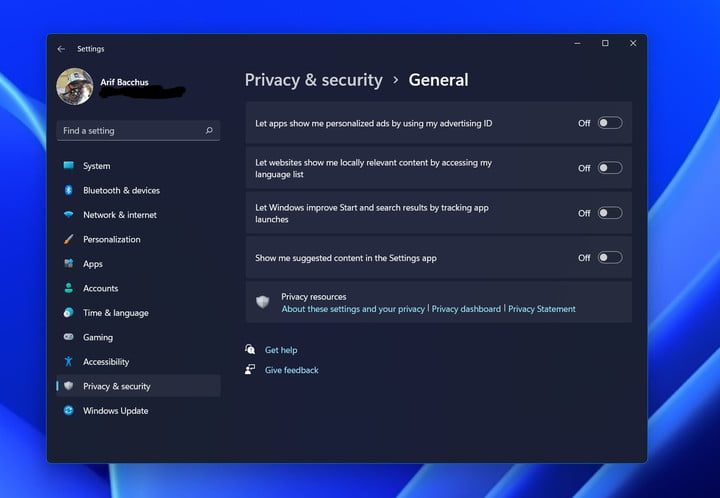Screen dimensions: 720x498
Task: Click the Give feedback link
Action: click(292, 370)
